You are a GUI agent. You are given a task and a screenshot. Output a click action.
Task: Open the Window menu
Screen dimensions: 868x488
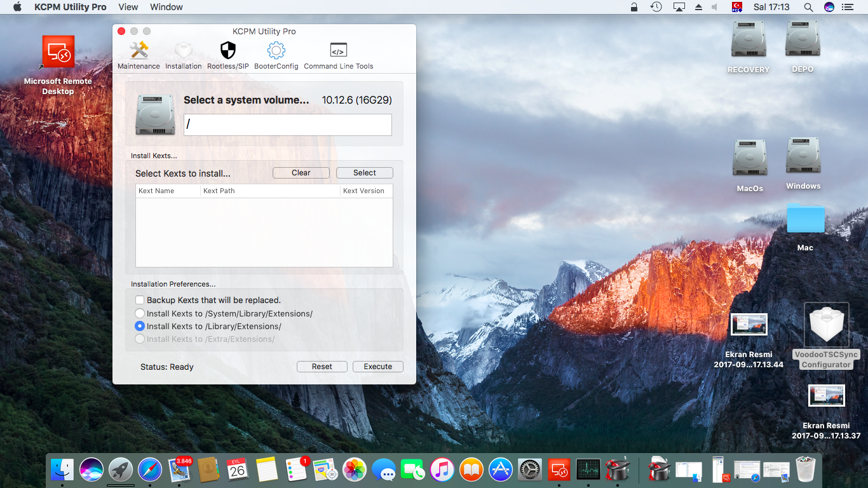166,7
